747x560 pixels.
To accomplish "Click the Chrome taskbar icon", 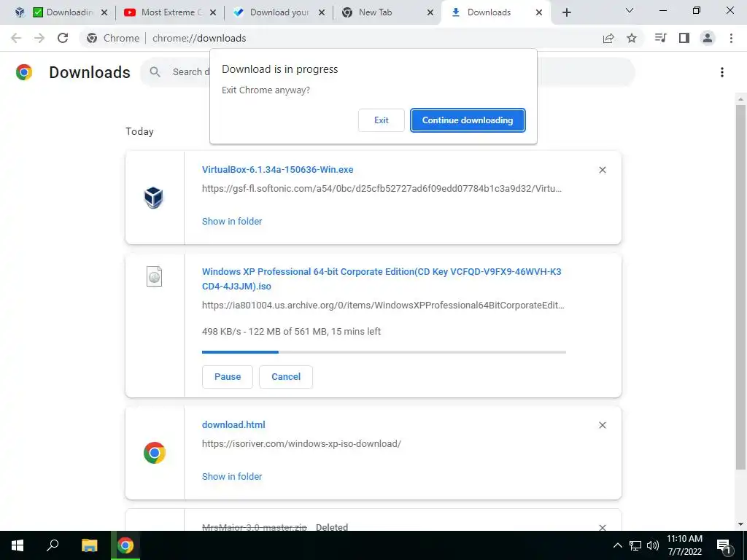I will pos(125,545).
